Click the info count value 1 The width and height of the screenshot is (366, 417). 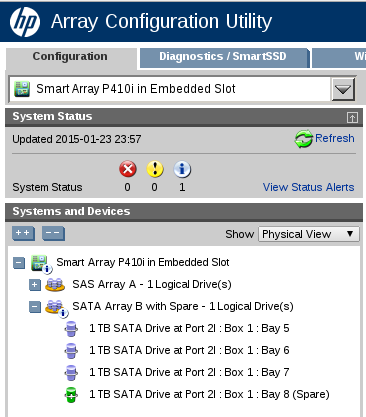click(x=182, y=187)
